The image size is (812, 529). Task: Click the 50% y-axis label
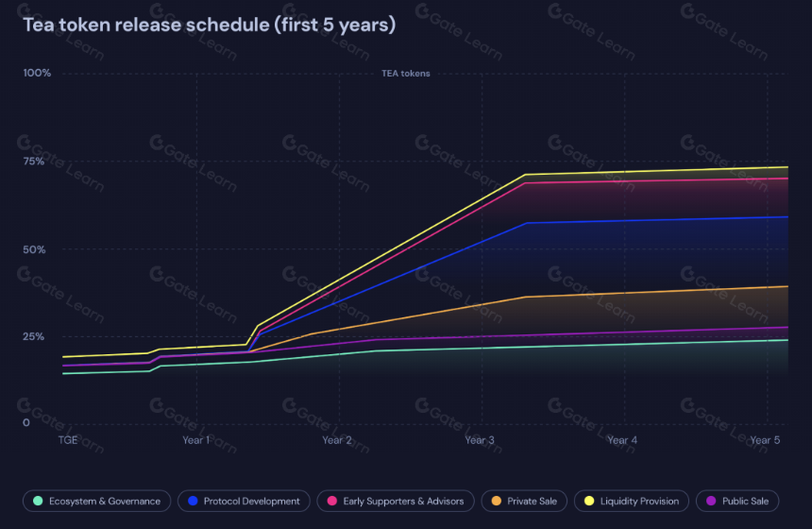click(x=34, y=249)
